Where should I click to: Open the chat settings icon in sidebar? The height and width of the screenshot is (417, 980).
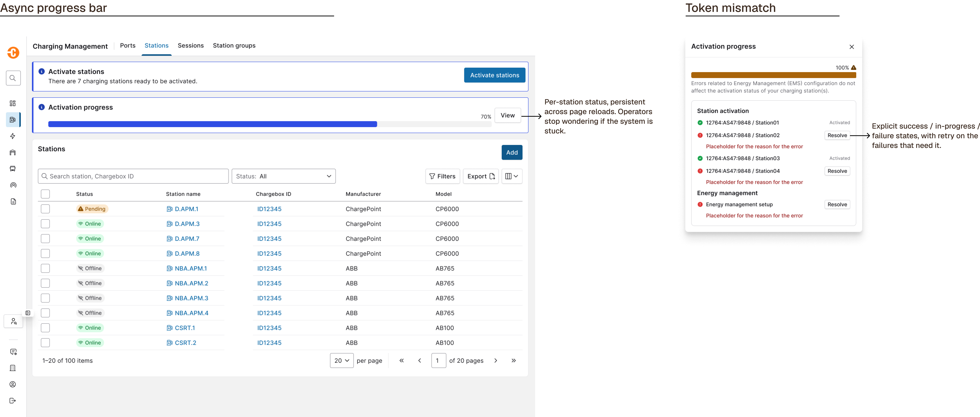pyautogui.click(x=13, y=352)
